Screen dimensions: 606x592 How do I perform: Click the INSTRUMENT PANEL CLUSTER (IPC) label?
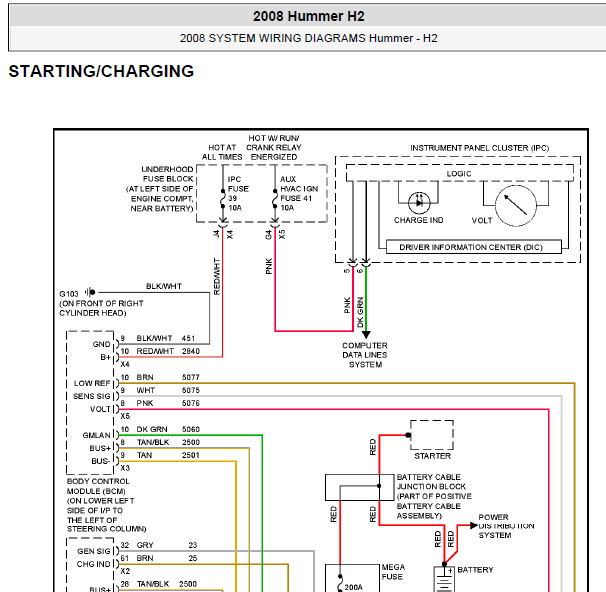[480, 148]
